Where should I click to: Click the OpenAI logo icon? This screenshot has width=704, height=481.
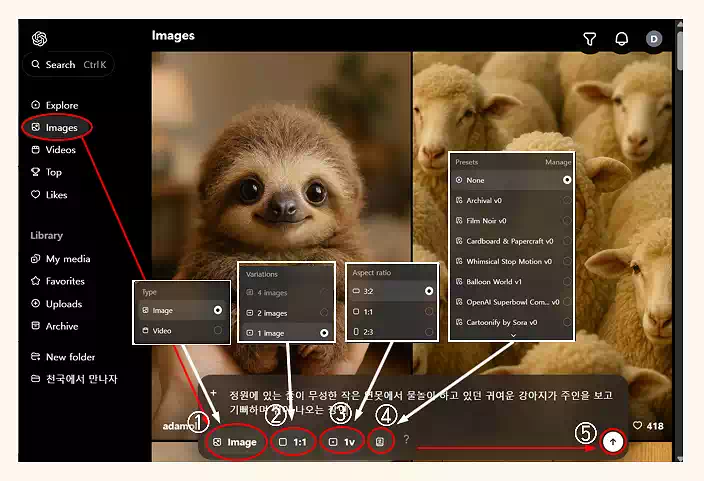coord(39,38)
